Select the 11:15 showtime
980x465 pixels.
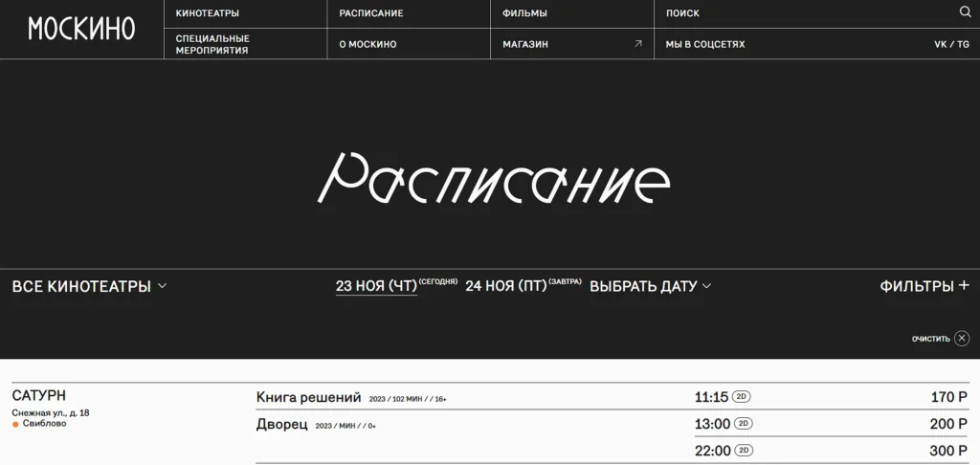(711, 397)
